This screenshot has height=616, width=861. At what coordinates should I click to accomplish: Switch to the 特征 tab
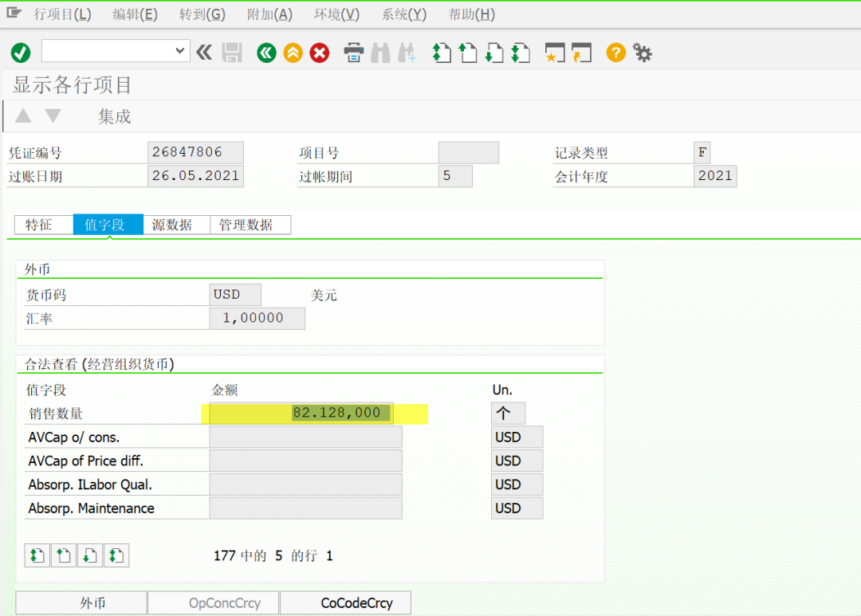[43, 225]
